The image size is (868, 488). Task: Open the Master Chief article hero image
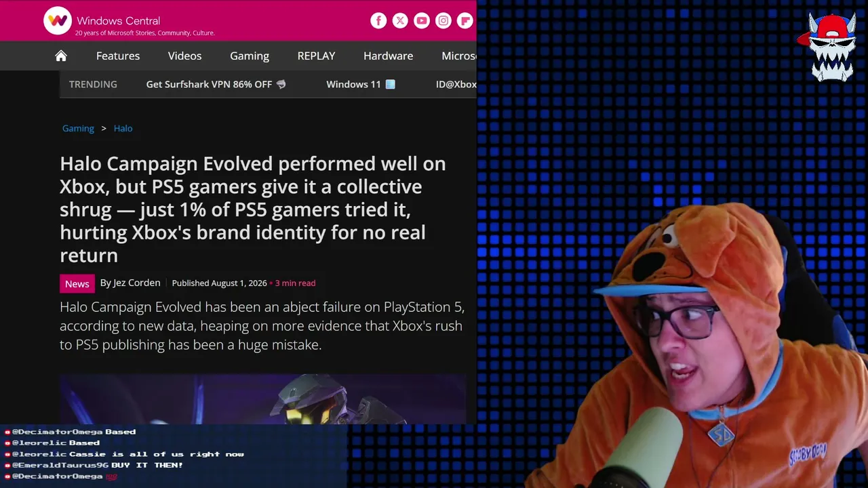[x=263, y=399]
